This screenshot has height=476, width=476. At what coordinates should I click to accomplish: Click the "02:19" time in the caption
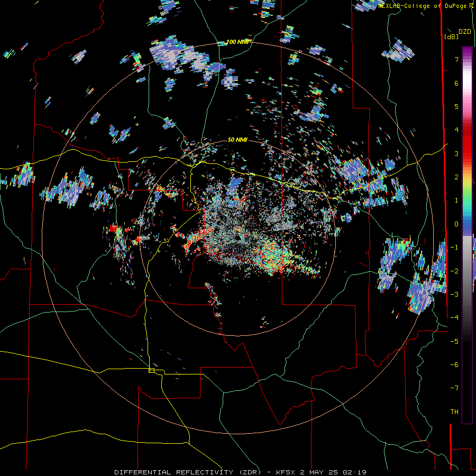(x=355, y=472)
